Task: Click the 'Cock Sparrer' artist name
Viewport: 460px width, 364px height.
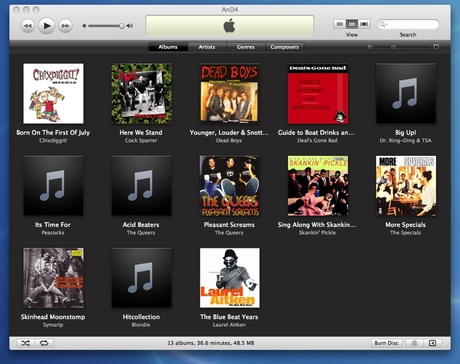Action: tap(141, 141)
